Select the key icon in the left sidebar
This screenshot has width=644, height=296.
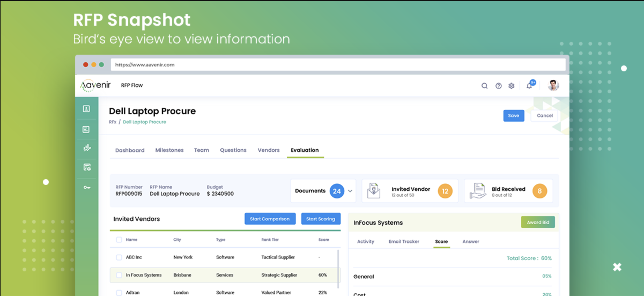pyautogui.click(x=86, y=187)
